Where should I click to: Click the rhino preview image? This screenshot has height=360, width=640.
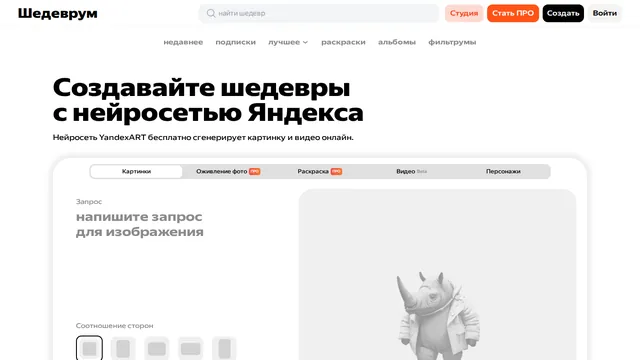coord(438,316)
